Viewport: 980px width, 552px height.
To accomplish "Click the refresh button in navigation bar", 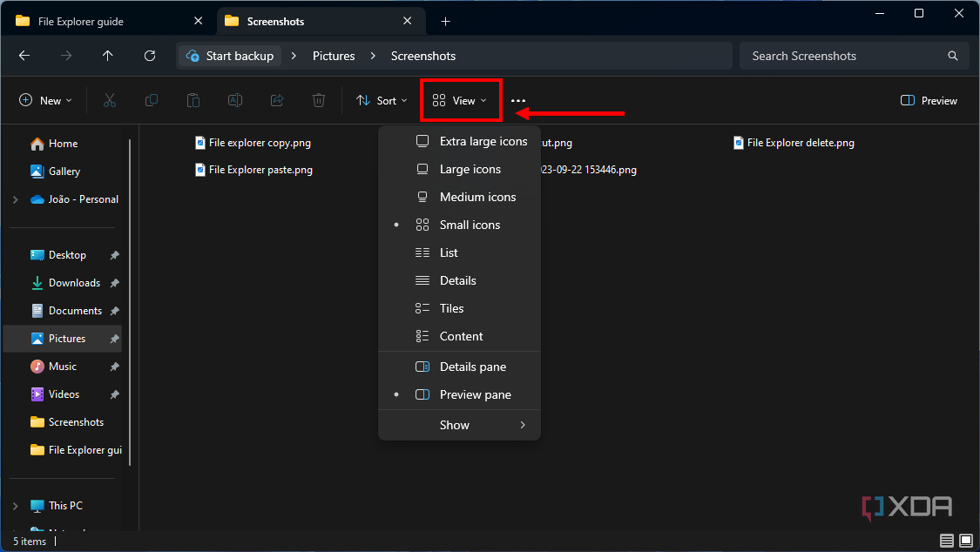I will (149, 55).
